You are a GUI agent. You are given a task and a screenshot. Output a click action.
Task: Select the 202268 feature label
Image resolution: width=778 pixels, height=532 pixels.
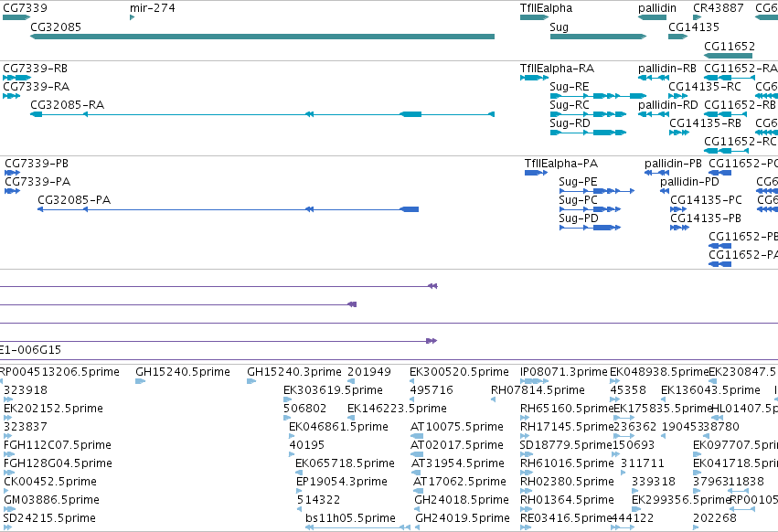pos(715,518)
